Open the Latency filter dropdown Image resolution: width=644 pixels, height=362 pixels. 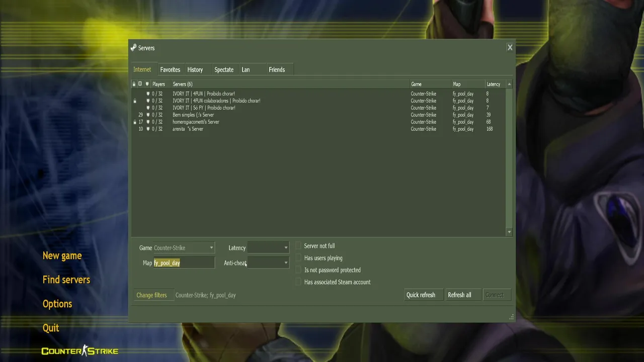tap(268, 248)
